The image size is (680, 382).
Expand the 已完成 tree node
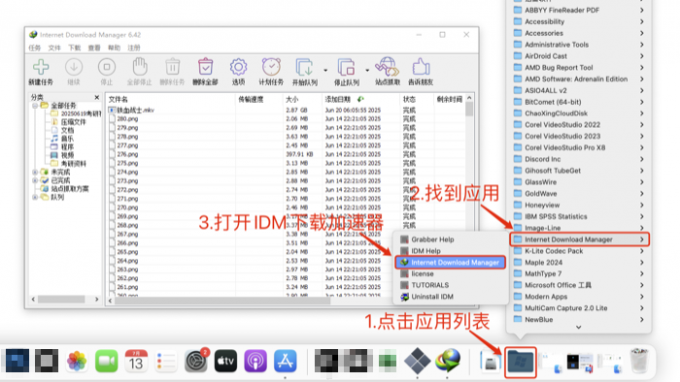click(35, 180)
